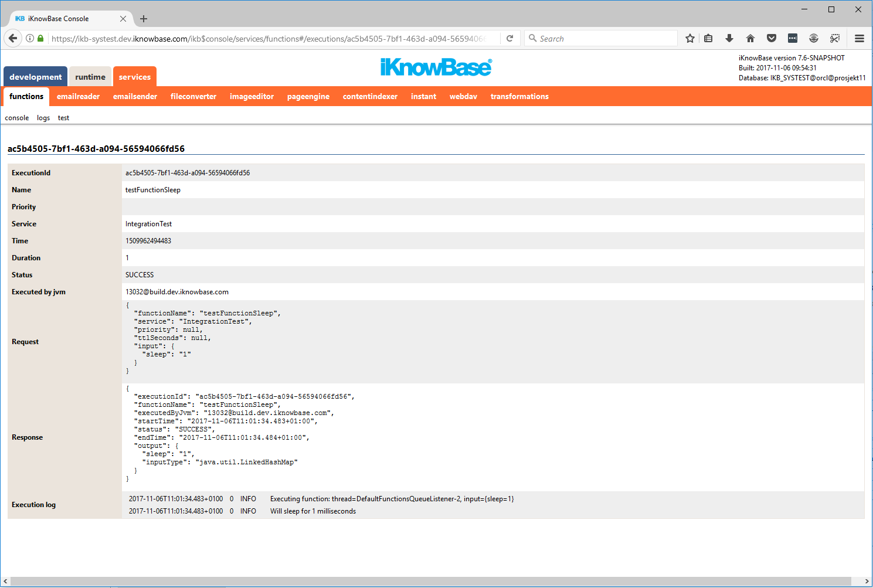This screenshot has height=588, width=873.
Task: Focus the browser Search field
Action: pyautogui.click(x=601, y=39)
